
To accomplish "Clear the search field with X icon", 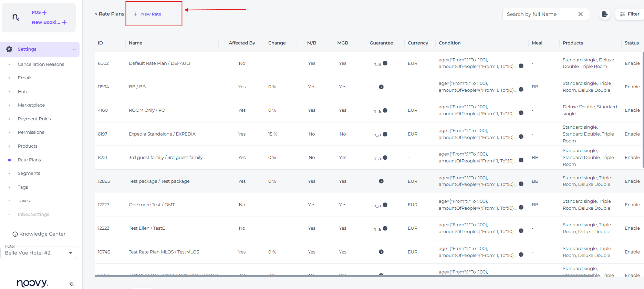I will (580, 14).
